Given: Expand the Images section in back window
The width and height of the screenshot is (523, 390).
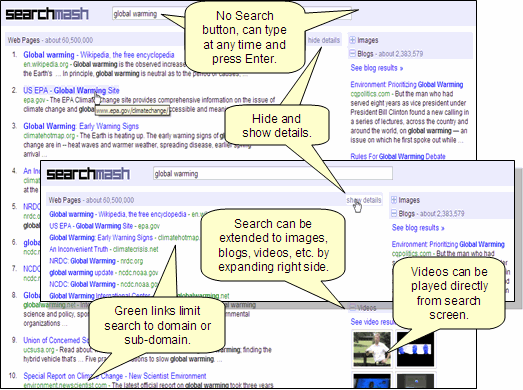Looking at the screenshot, I should click(x=352, y=40).
